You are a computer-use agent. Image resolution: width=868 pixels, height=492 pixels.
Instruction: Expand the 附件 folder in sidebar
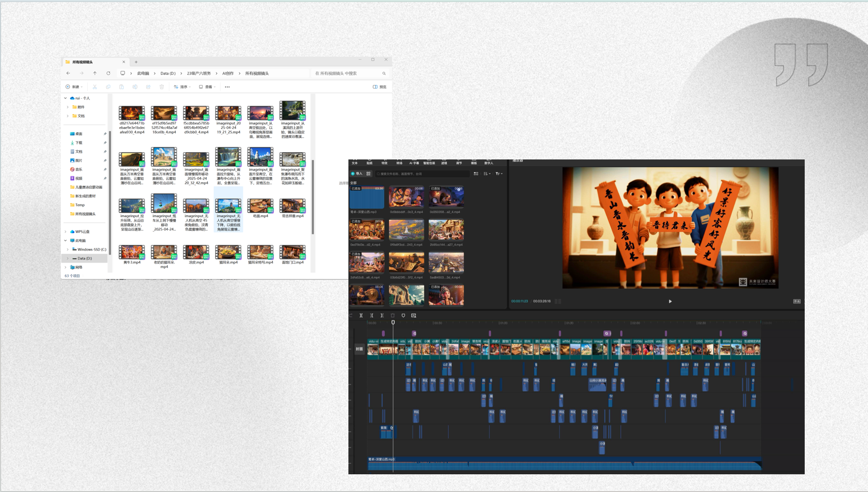point(68,107)
